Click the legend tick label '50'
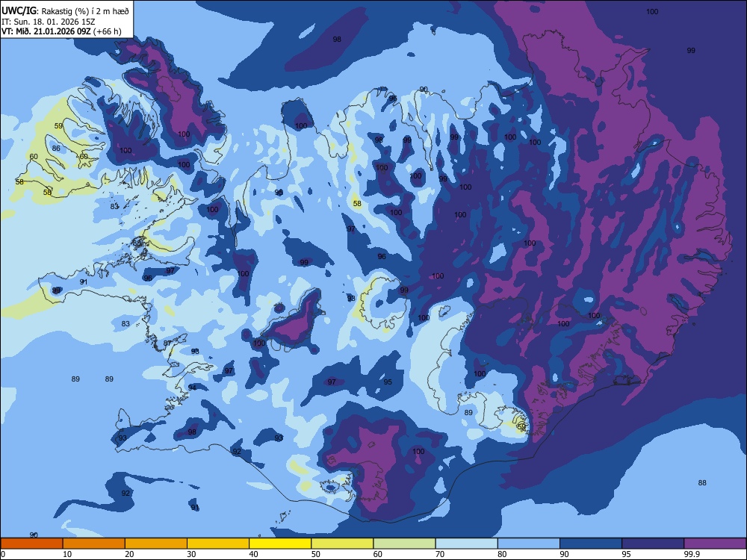The image size is (747, 560). [x=316, y=554]
